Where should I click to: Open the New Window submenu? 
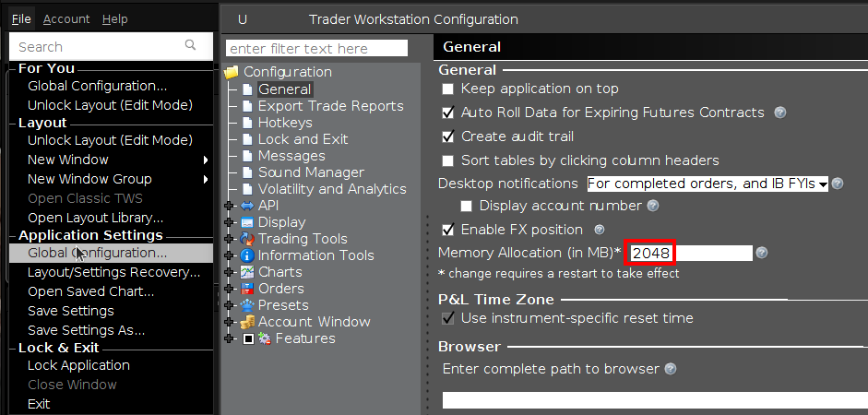[x=112, y=160]
